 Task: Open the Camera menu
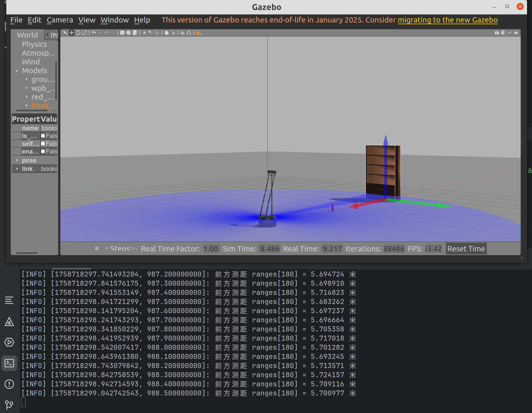60,20
